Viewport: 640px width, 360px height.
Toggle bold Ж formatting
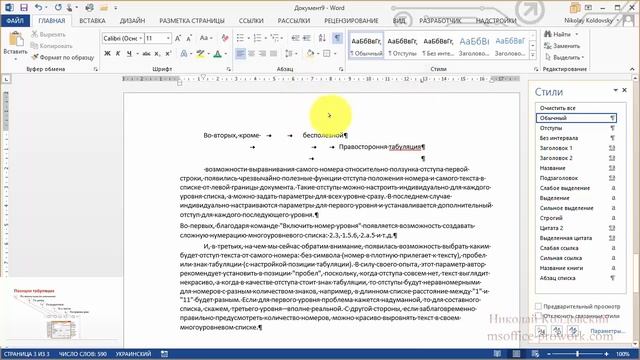pyautogui.click(x=107, y=53)
